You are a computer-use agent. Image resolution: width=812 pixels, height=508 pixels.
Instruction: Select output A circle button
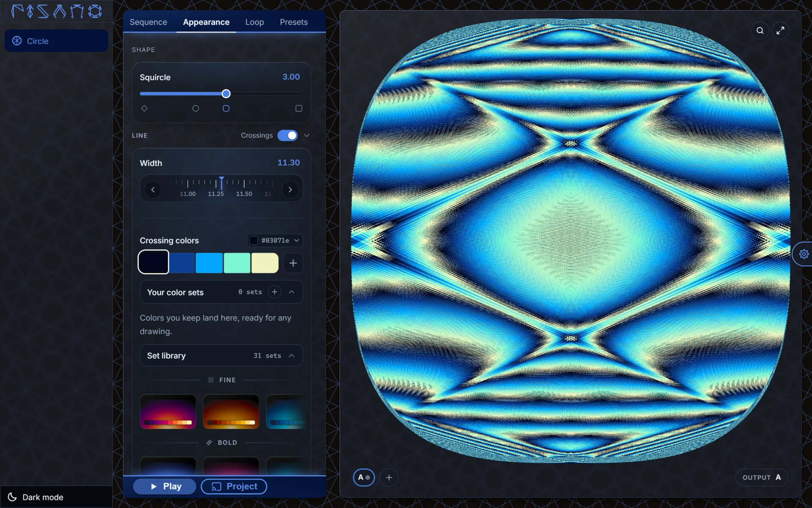pos(364,478)
